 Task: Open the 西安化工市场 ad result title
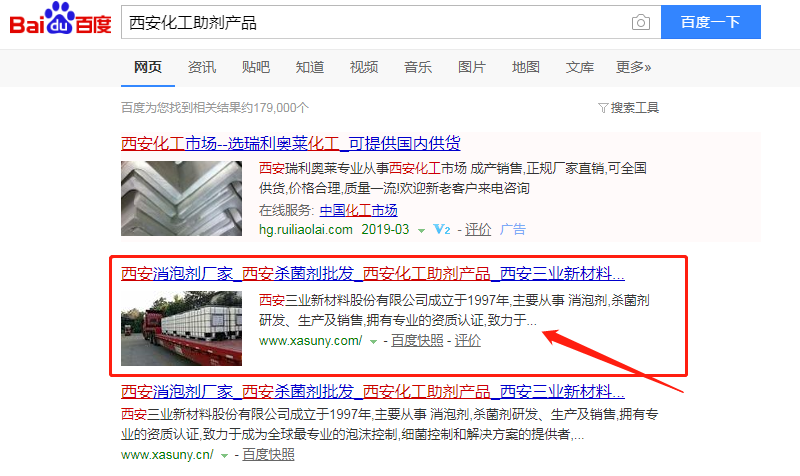click(x=291, y=143)
